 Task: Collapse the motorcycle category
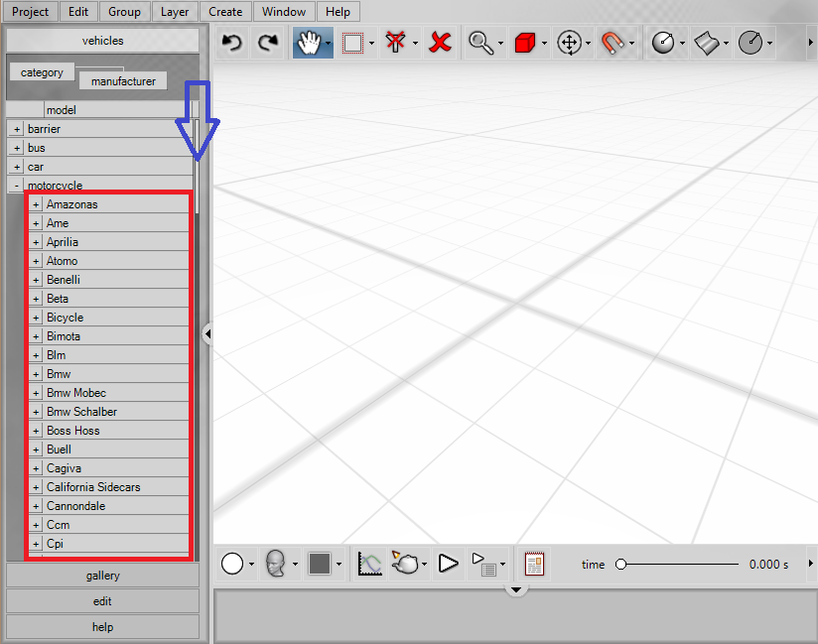[x=17, y=186]
